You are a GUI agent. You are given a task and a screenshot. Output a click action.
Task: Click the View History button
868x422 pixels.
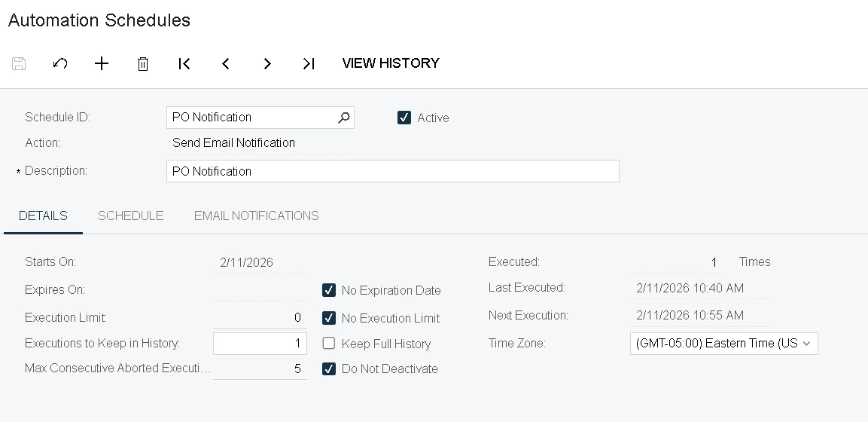tap(391, 63)
